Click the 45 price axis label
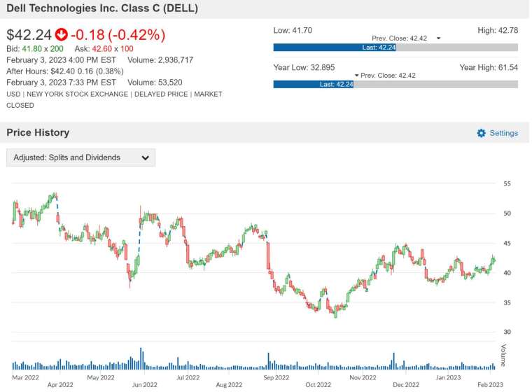This screenshot has height=392, width=532. 507,244
